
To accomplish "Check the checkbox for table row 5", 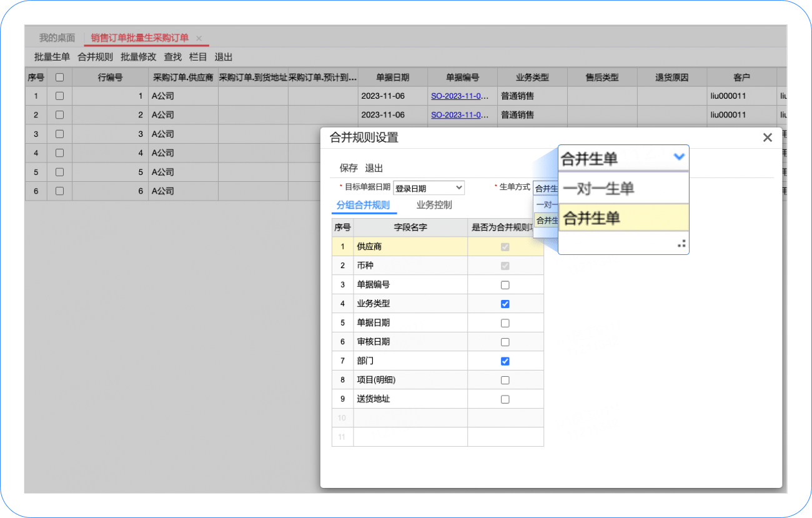I will 59,172.
